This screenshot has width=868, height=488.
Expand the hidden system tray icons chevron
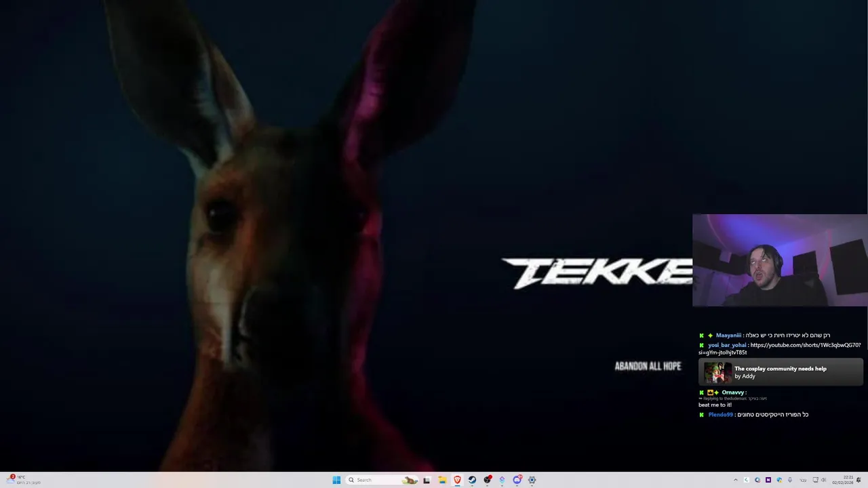point(736,480)
